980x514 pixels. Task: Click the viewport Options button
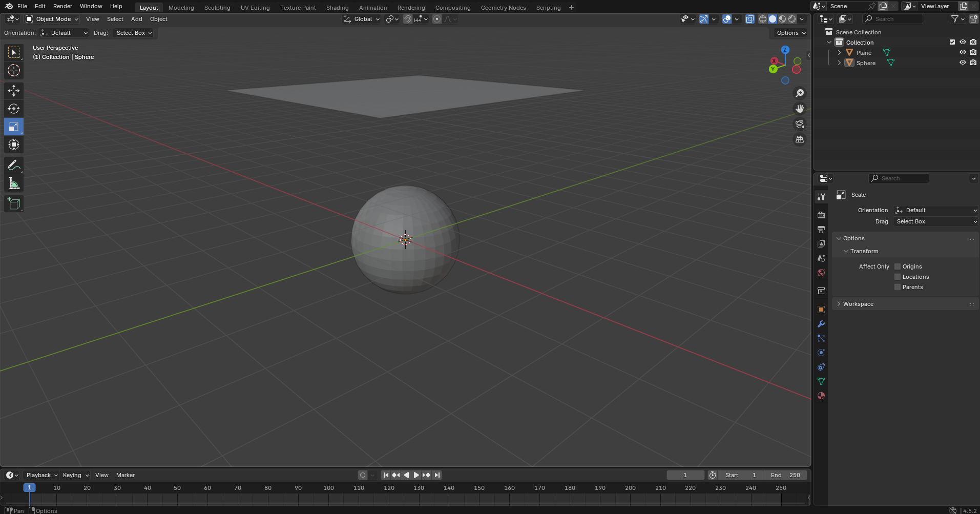[x=789, y=33]
